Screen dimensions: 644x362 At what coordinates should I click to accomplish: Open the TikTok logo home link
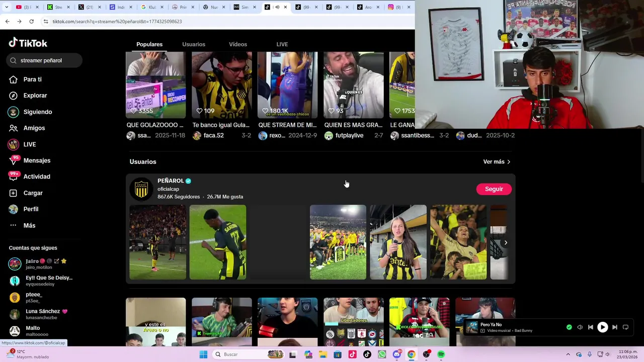coord(28,43)
